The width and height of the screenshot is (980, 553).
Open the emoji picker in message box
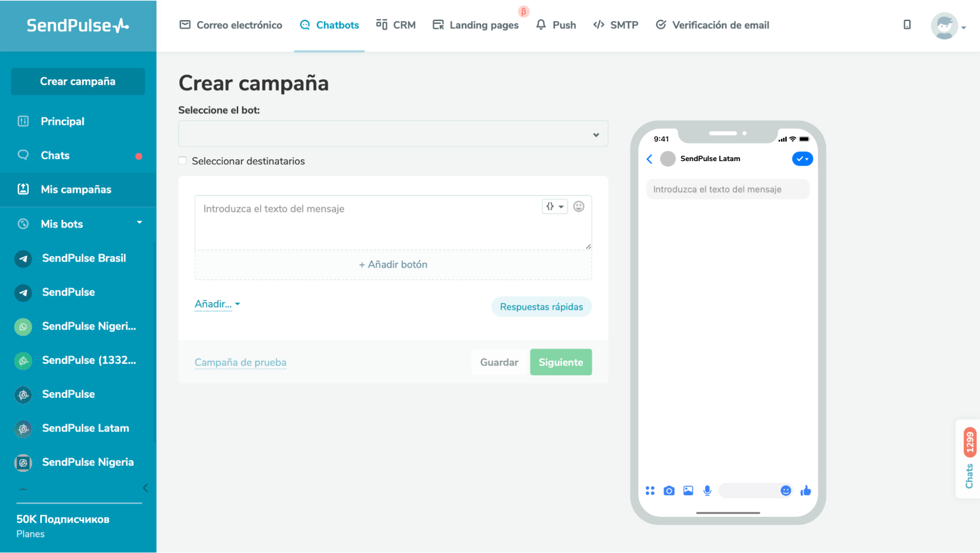click(578, 207)
